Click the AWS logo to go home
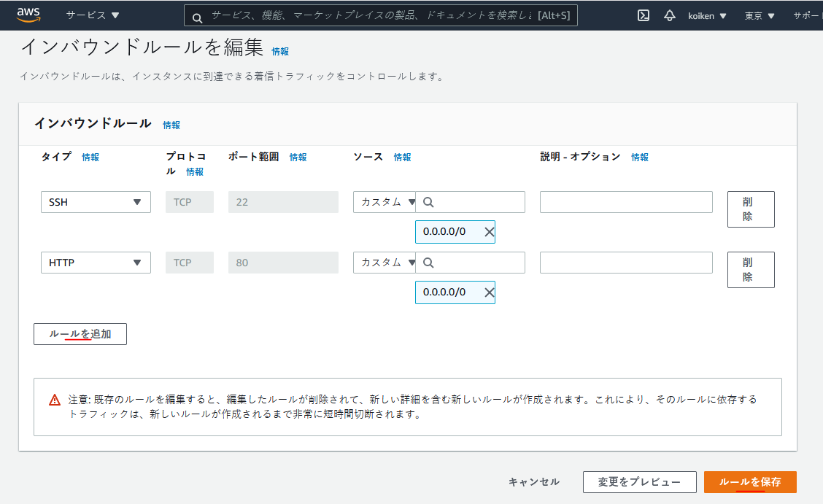823x504 pixels. (28, 15)
